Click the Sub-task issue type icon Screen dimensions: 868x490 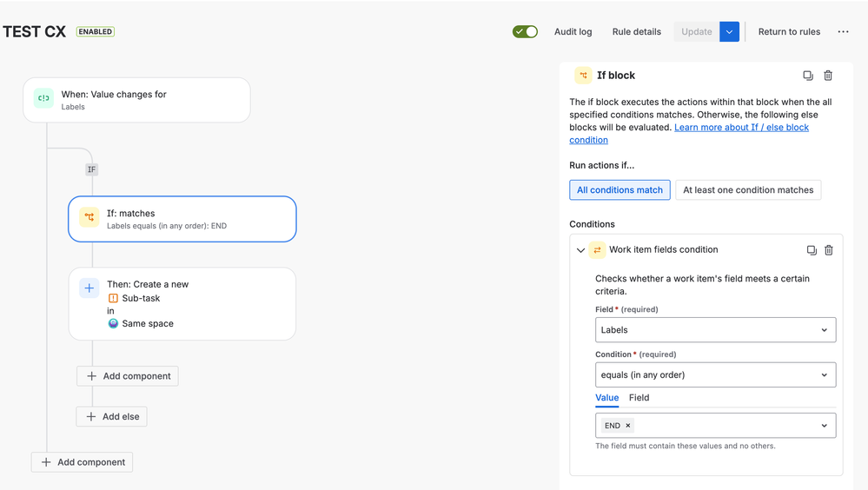tap(113, 298)
